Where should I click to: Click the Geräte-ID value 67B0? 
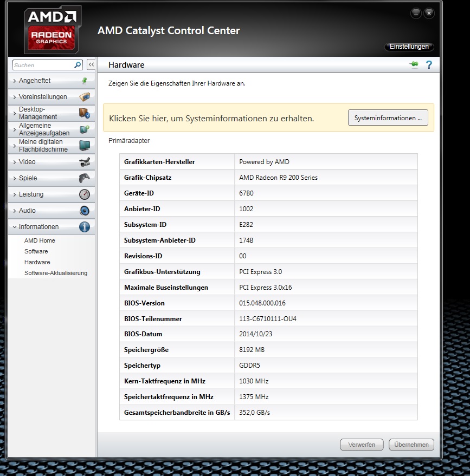point(247,193)
